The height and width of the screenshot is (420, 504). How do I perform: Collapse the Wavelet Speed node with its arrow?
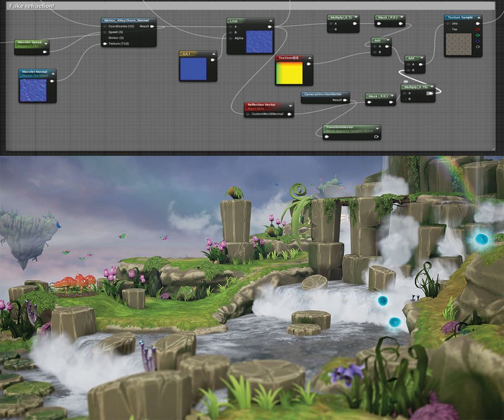click(x=46, y=44)
